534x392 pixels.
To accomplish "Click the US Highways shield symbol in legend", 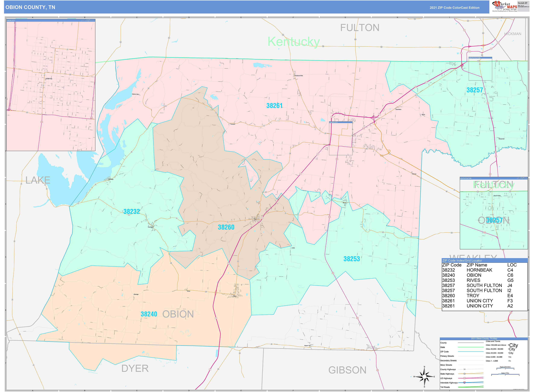I will click(465, 378).
